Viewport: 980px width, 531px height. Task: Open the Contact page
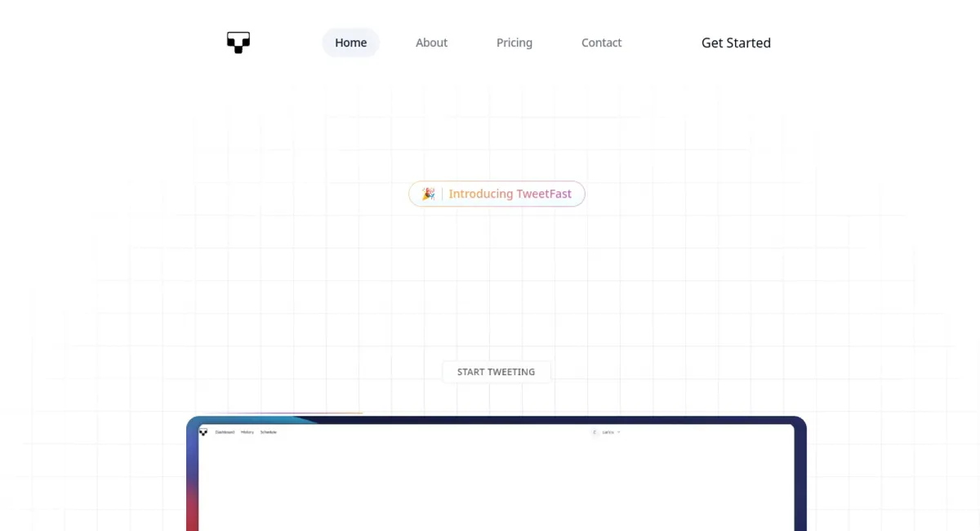(601, 42)
